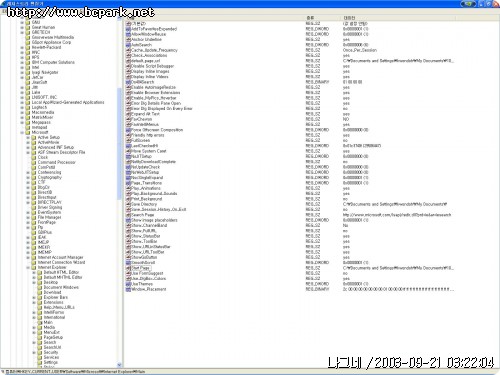
Task: Select the Show image placeholders value
Action: [154, 220]
